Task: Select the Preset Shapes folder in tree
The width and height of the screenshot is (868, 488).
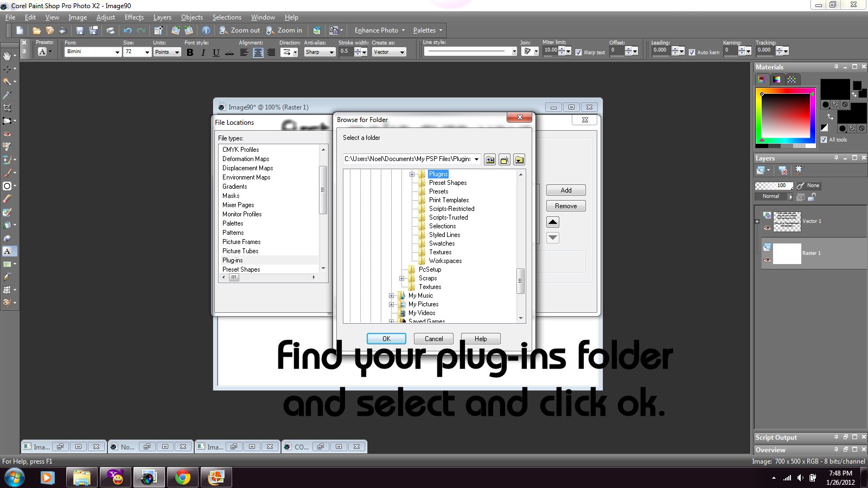Action: (x=448, y=183)
